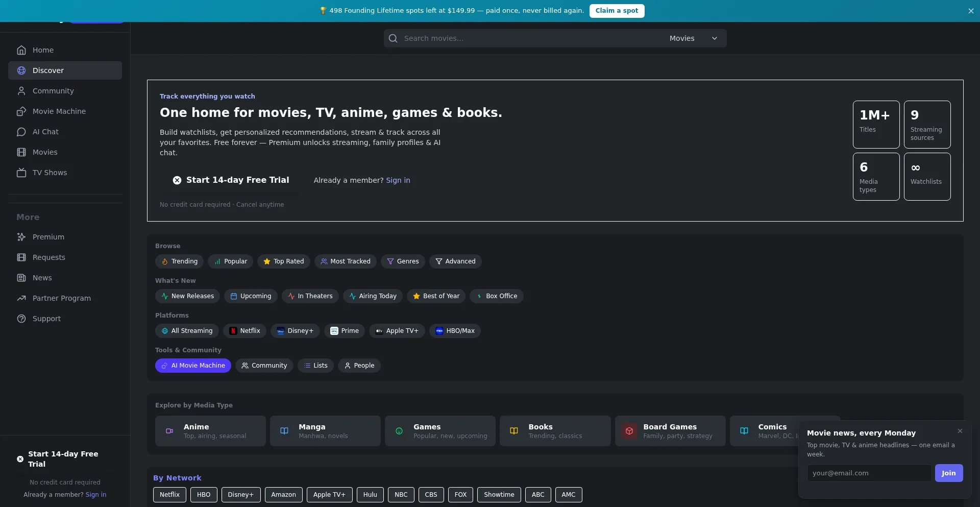Select the Airing Today chip
Viewport: 980px width, 507px height.
373,296
